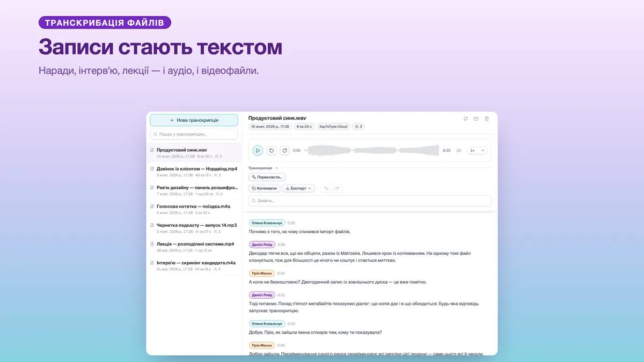Image resolution: width=644 pixels, height=362 pixels.
Task: Open Лекція — розподілені системи.mp4
Action: (x=194, y=247)
